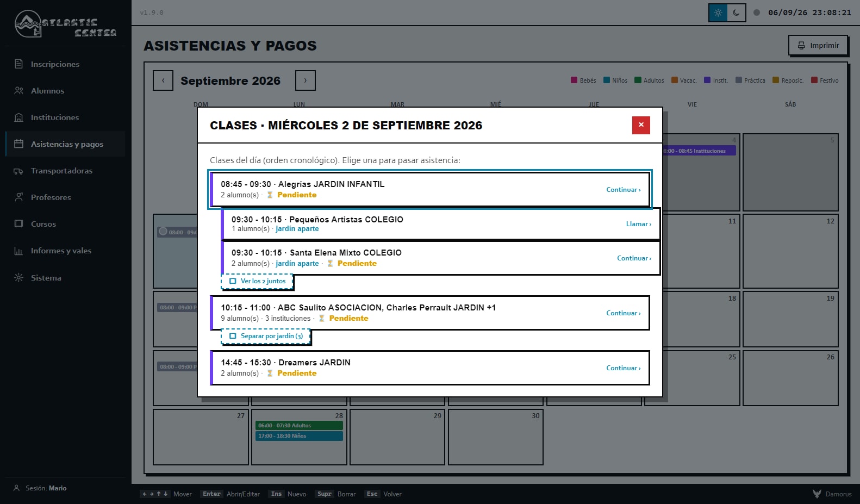Click the Atlantic Center logo

65,24
